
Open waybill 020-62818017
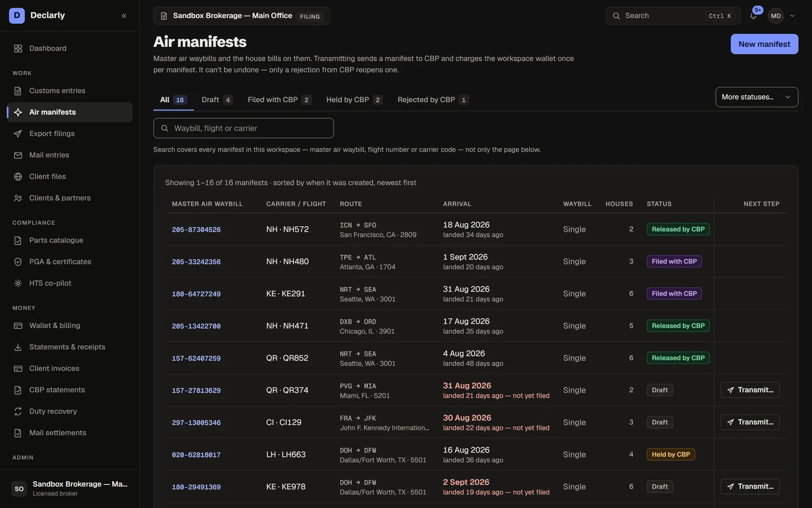(196, 455)
